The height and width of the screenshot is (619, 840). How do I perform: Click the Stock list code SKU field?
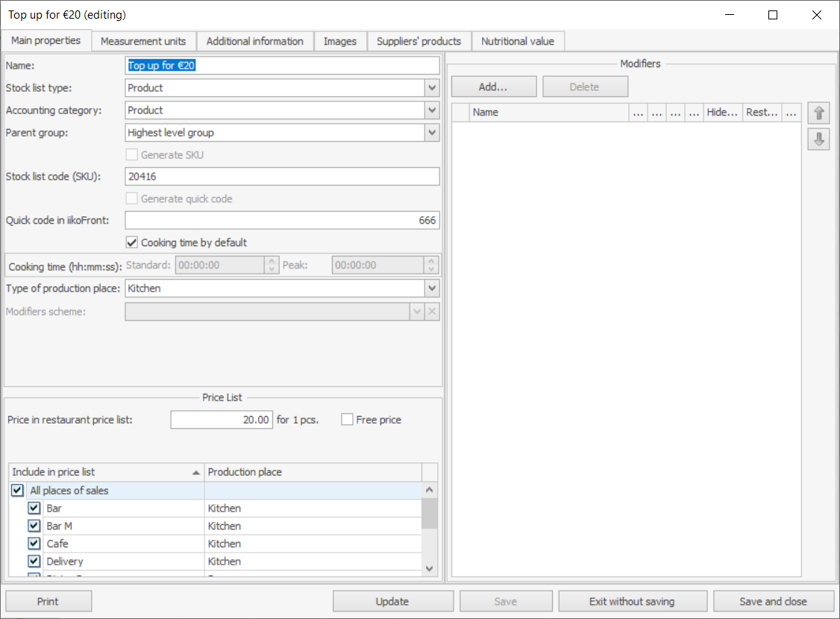point(282,177)
